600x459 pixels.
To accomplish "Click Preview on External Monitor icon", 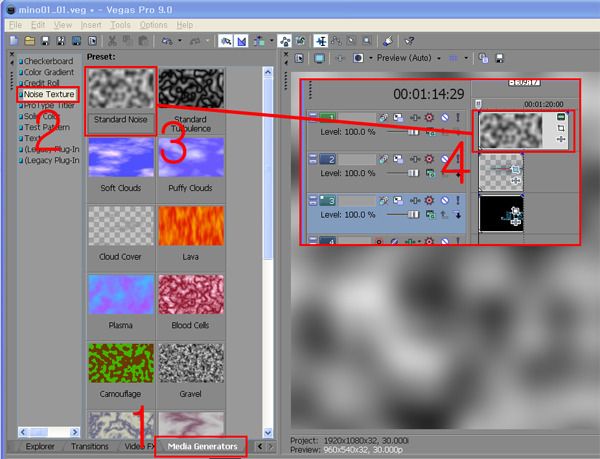I will pos(319,59).
